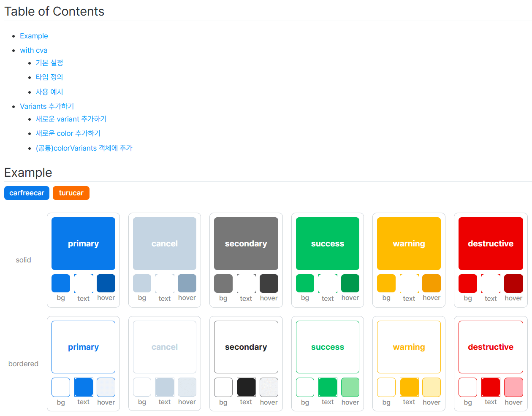Pick the bordered destructive hover swatch
This screenshot has width=532, height=416.
513,387
